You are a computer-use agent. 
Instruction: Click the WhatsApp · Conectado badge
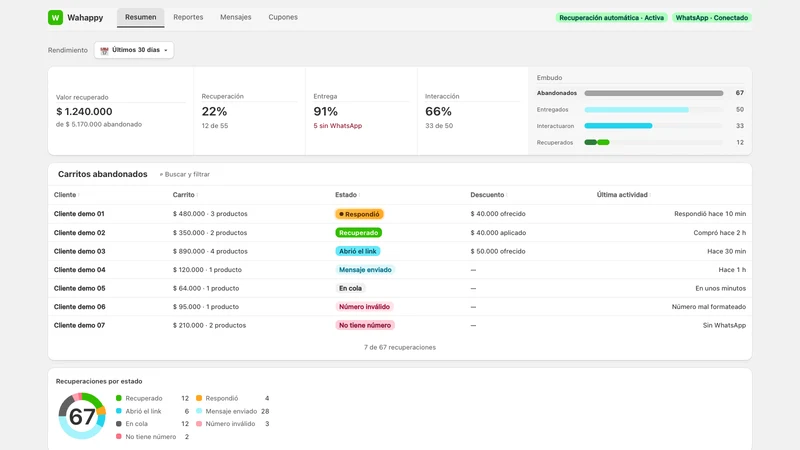click(712, 17)
